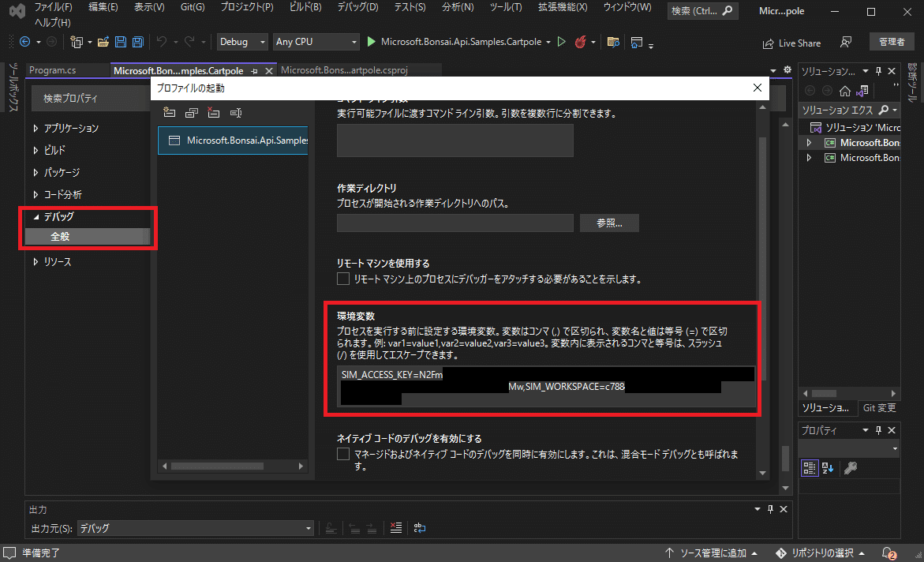Switch to the Program.cs tab
Image resolution: width=924 pixels, height=562 pixels.
tap(52, 70)
